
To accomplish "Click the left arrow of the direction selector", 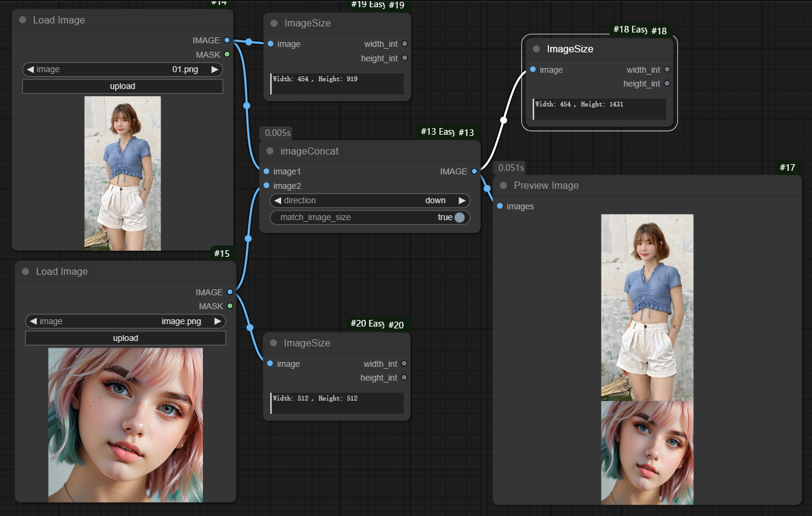I will [277, 200].
